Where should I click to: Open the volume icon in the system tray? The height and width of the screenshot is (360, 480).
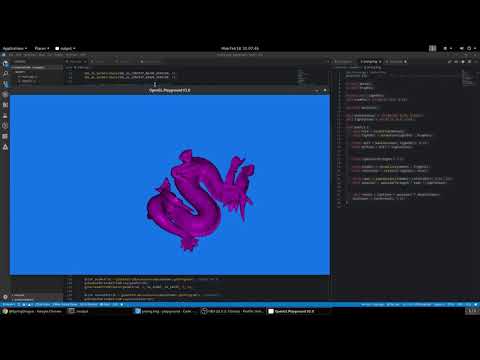tap(462, 48)
